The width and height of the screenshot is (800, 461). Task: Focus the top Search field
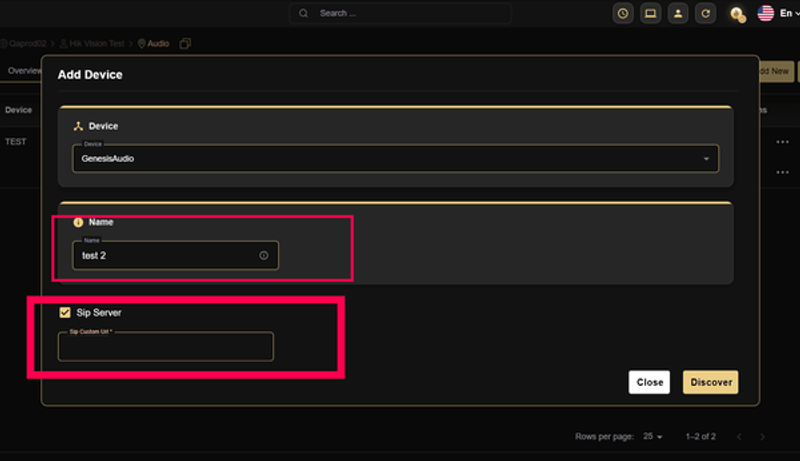401,13
